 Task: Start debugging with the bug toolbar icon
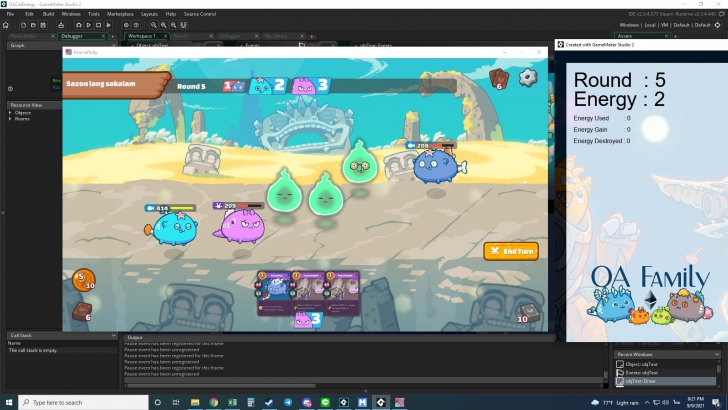(x=78, y=25)
